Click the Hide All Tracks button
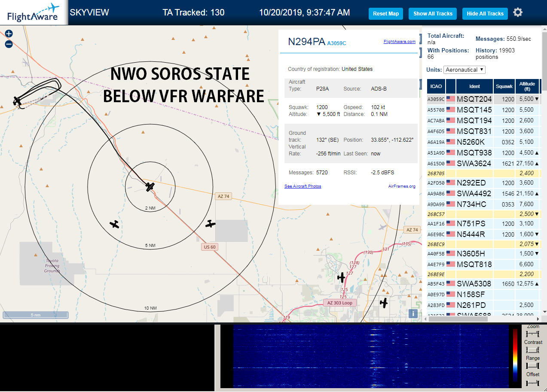This screenshot has width=547, height=392. pyautogui.click(x=485, y=14)
